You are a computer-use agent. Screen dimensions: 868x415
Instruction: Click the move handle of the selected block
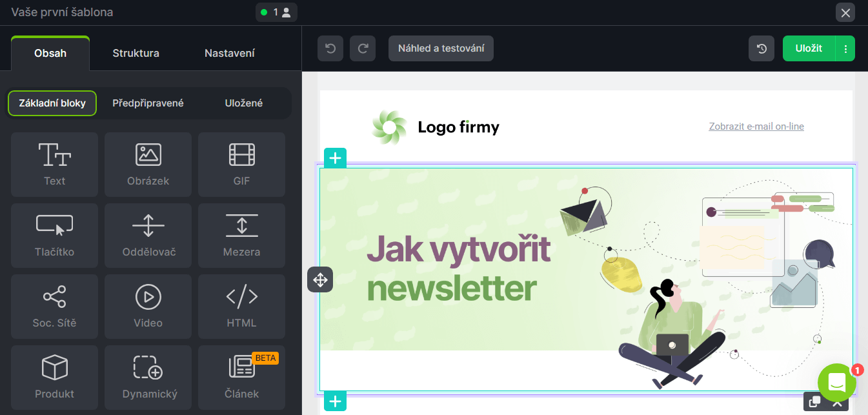pyautogui.click(x=320, y=279)
